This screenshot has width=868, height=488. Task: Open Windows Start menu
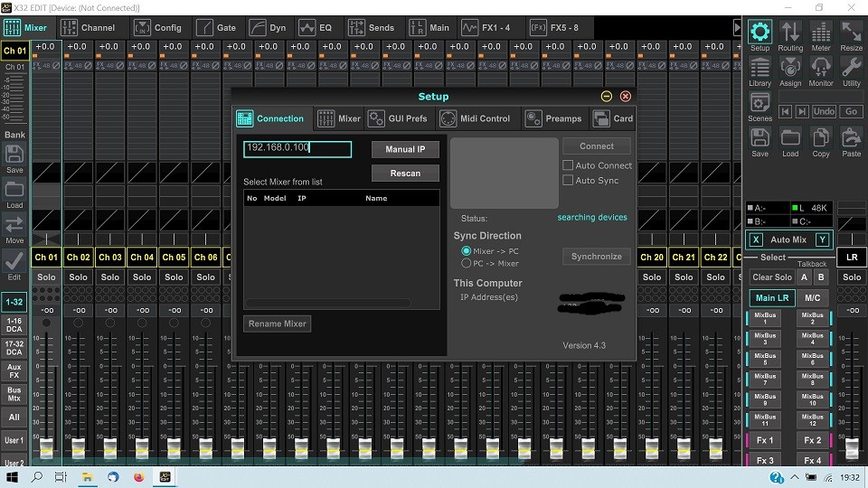(12, 477)
